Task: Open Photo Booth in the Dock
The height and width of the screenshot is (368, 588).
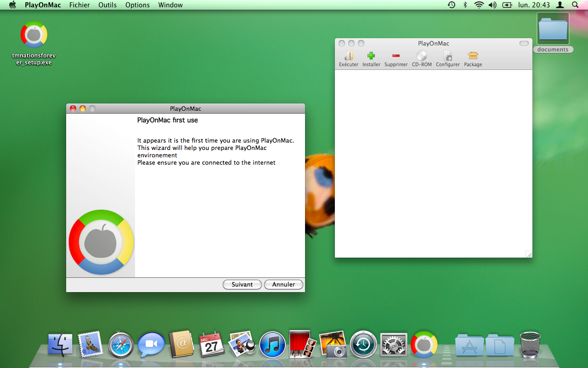Action: [x=303, y=344]
